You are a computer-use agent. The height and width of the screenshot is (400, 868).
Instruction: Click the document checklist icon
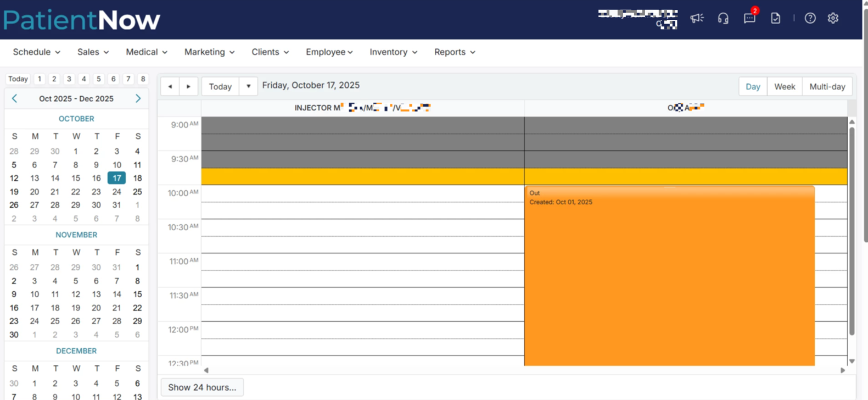775,18
